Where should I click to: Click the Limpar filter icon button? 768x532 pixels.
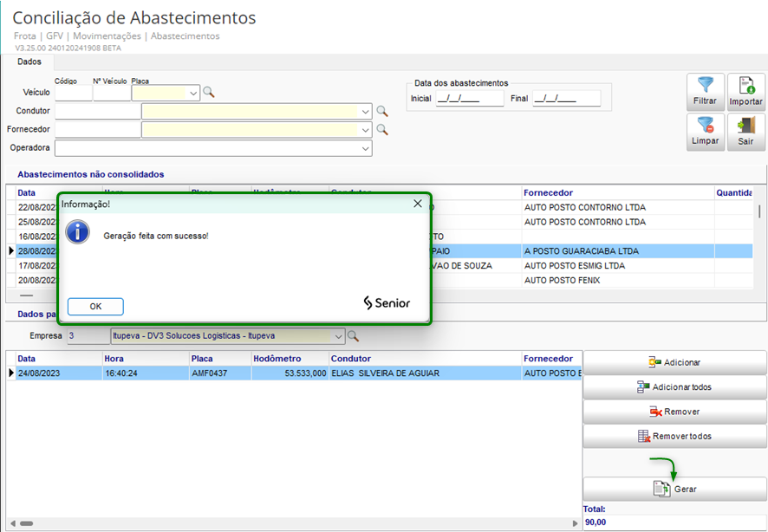(705, 132)
